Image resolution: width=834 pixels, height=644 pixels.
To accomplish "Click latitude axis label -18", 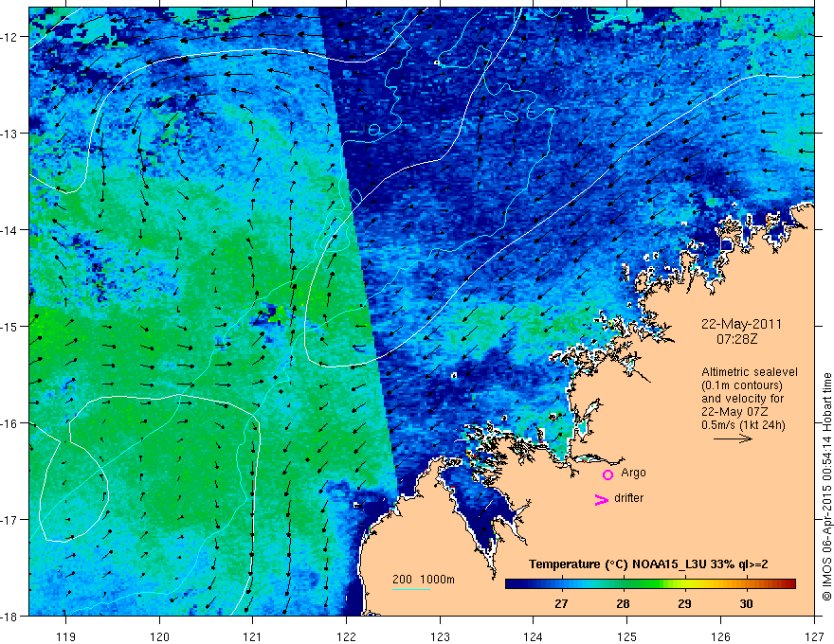I will coord(10,616).
